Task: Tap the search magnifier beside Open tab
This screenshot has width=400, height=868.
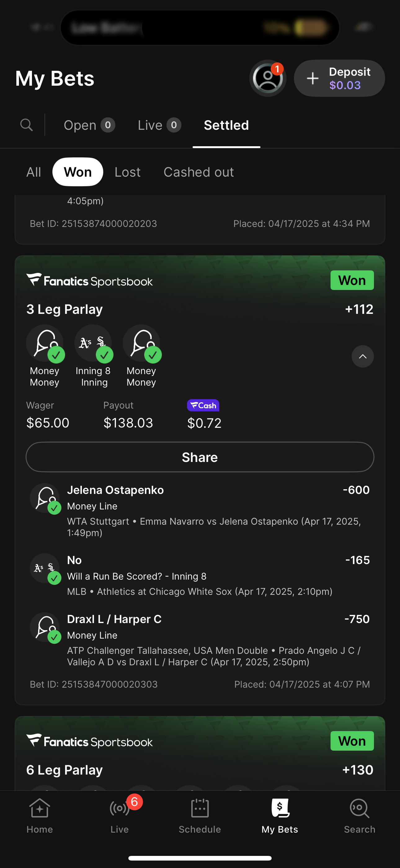Action: coord(27,125)
